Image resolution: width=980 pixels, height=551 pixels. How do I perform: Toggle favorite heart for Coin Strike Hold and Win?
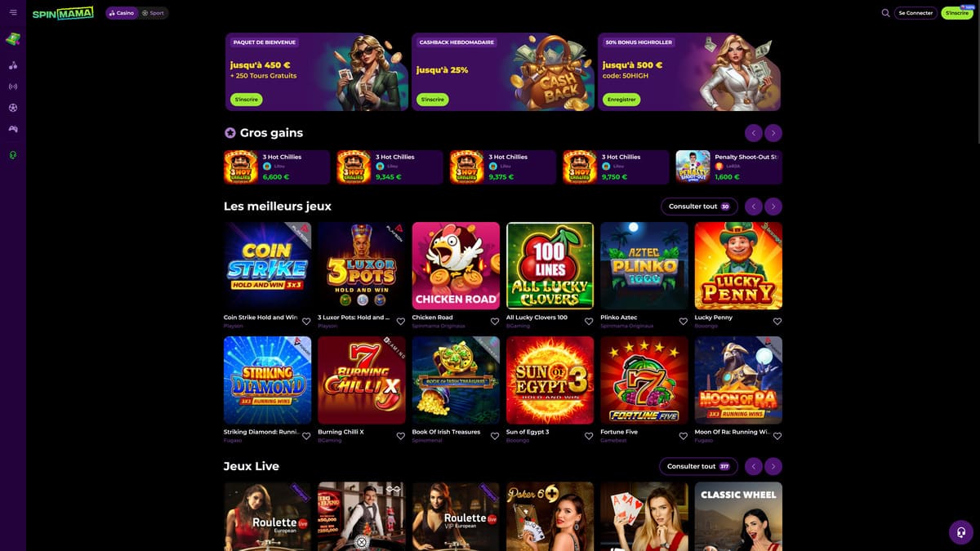(x=306, y=322)
